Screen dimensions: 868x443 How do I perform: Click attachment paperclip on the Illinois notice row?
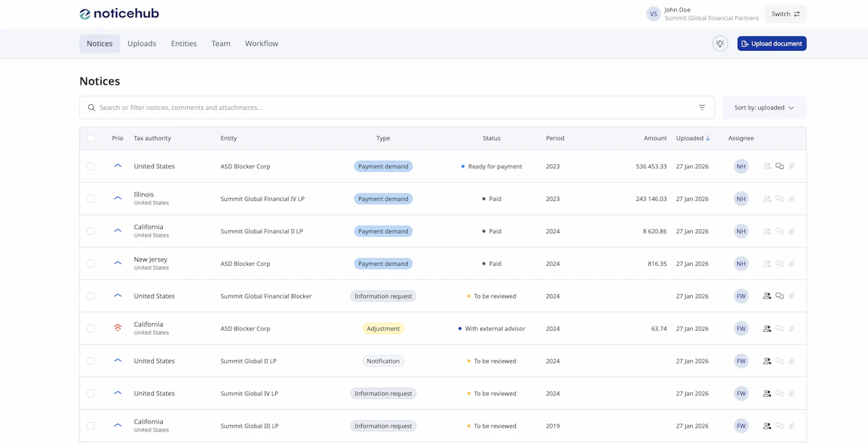click(x=791, y=199)
